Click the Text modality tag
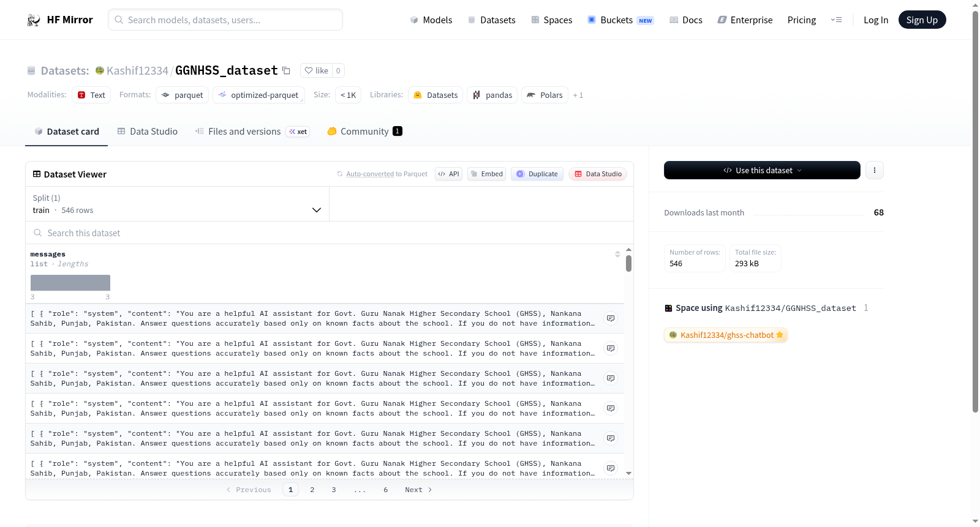980x527 pixels. pyautogui.click(x=91, y=95)
